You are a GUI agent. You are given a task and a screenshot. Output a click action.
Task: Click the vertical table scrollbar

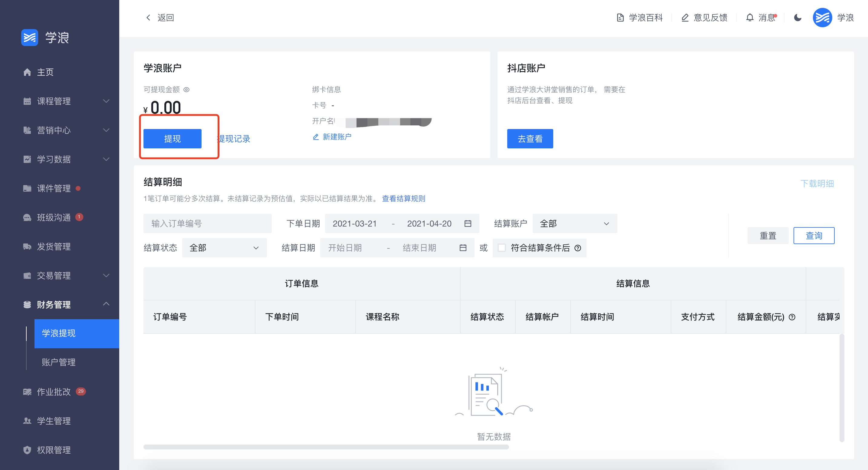[x=842, y=388]
